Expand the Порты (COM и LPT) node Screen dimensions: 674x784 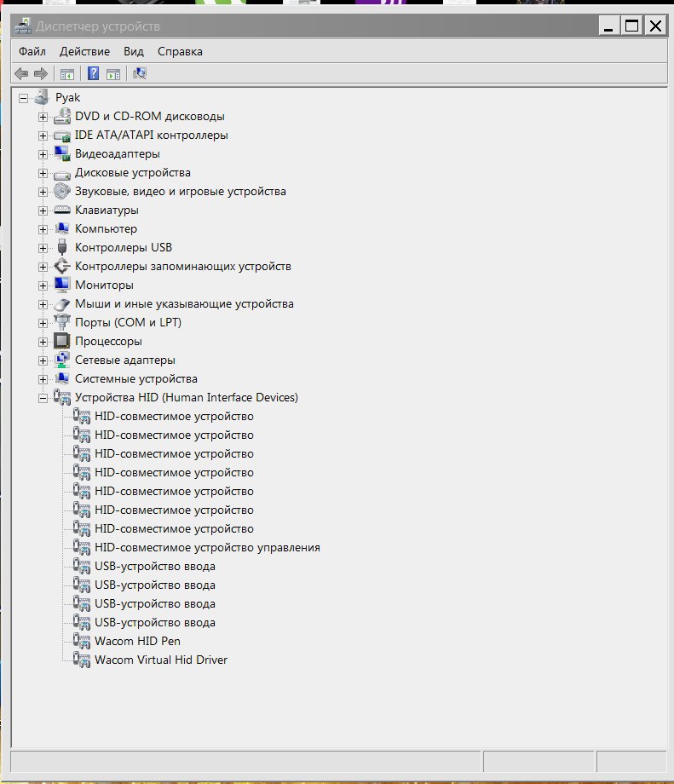(x=43, y=323)
